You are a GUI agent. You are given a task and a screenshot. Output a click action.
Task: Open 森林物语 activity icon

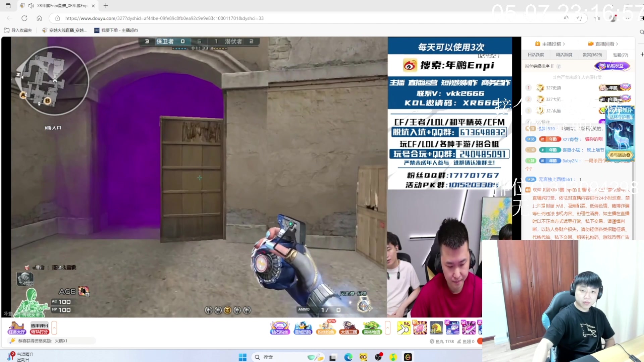click(x=372, y=327)
